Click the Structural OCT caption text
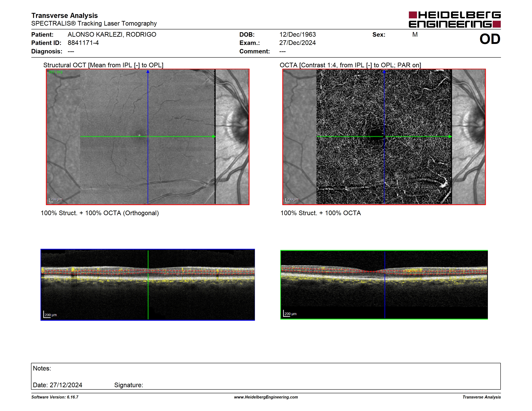Viewport: 532px width, 411px height. click(103, 65)
